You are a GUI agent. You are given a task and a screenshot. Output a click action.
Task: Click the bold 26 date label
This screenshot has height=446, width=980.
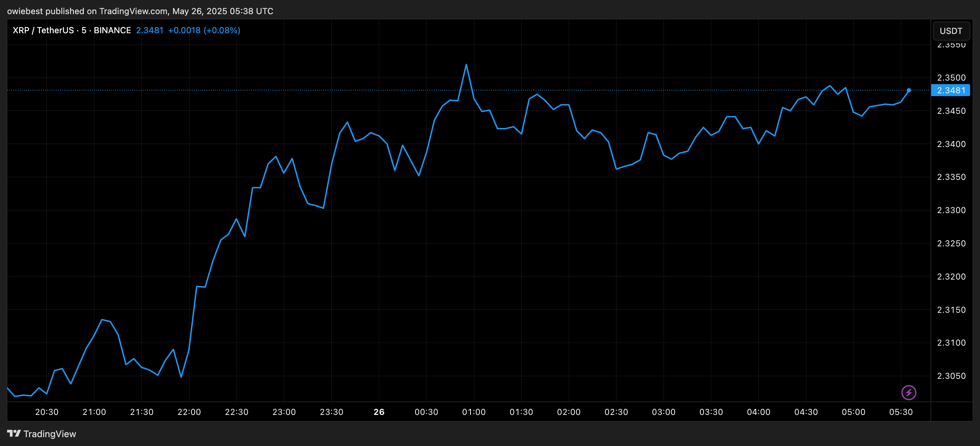pos(379,412)
